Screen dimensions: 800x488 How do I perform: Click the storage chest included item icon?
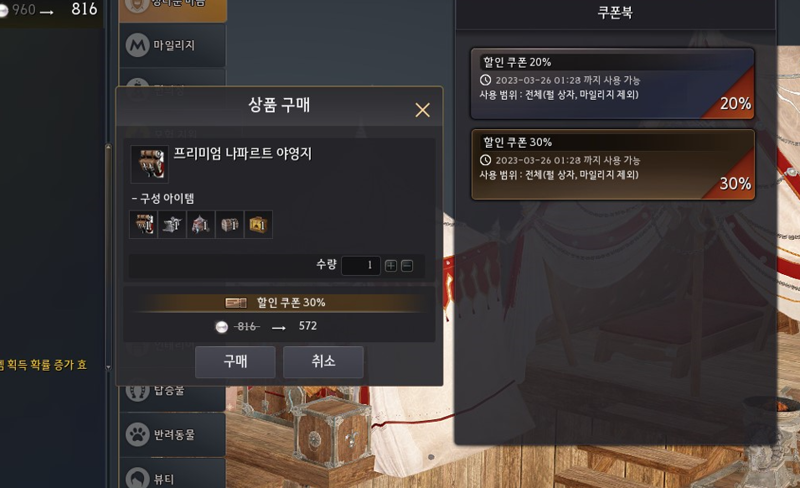230,225
